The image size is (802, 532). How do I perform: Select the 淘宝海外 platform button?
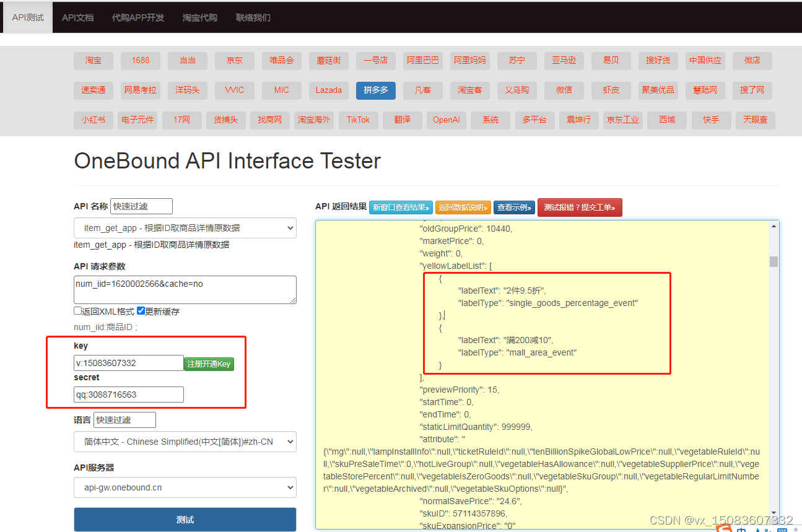(314, 120)
